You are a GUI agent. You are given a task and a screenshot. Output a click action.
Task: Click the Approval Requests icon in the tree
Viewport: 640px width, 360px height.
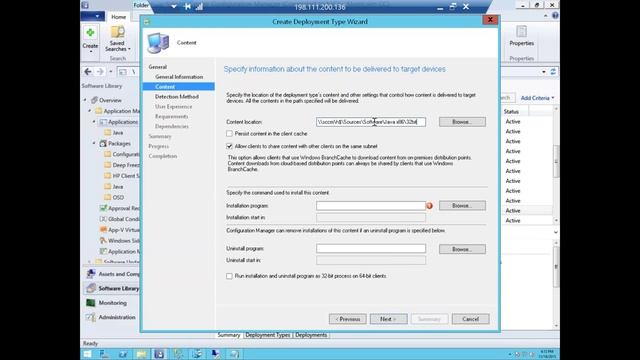coord(103,208)
